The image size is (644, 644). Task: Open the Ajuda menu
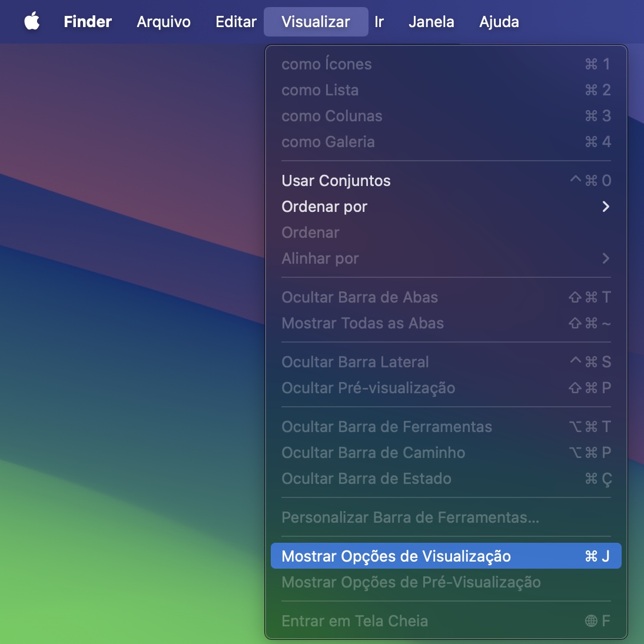[499, 22]
